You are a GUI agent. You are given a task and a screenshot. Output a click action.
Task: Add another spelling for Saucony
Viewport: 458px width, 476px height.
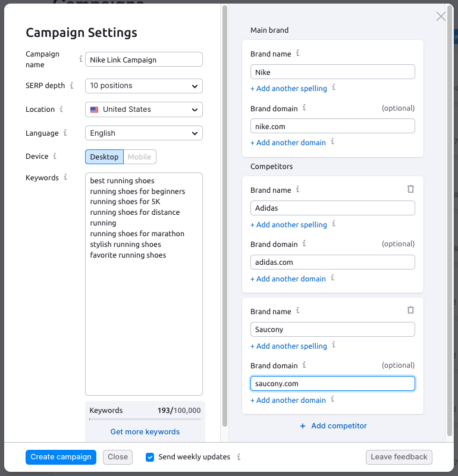288,346
